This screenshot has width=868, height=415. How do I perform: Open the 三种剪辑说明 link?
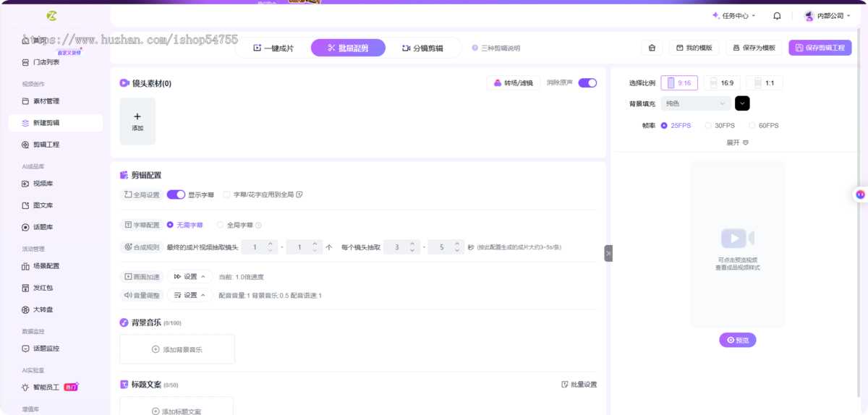(x=501, y=48)
